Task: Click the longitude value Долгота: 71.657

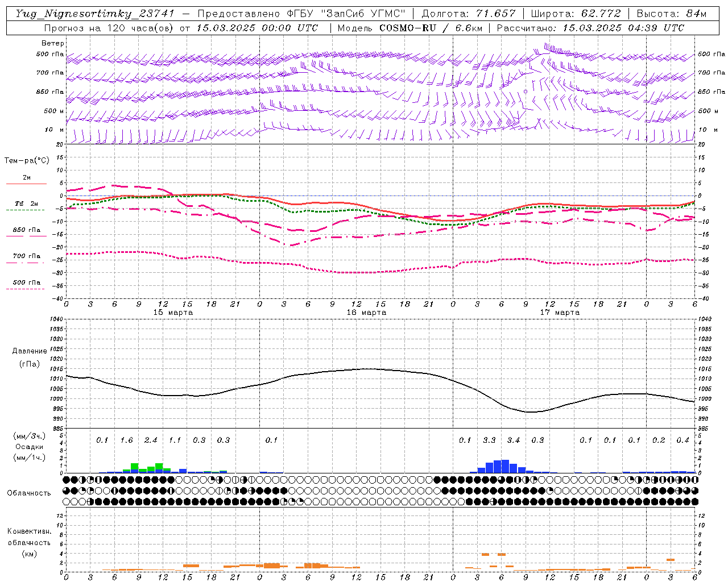Action: 469,14
